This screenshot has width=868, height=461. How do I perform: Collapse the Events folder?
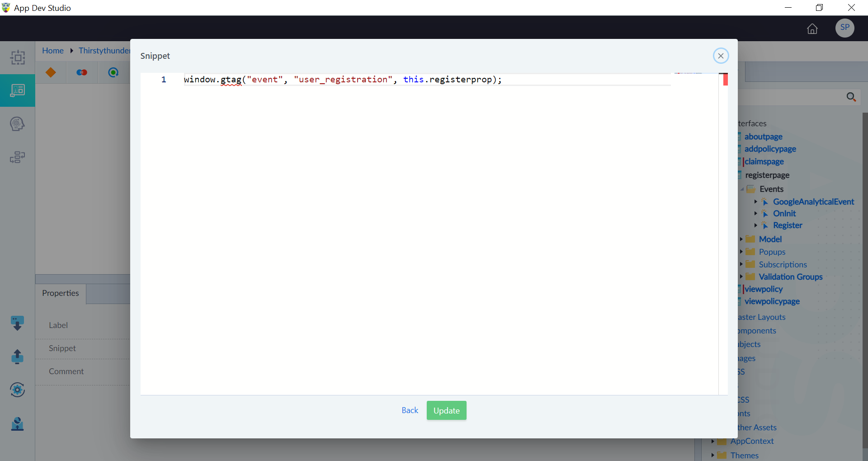(742, 189)
